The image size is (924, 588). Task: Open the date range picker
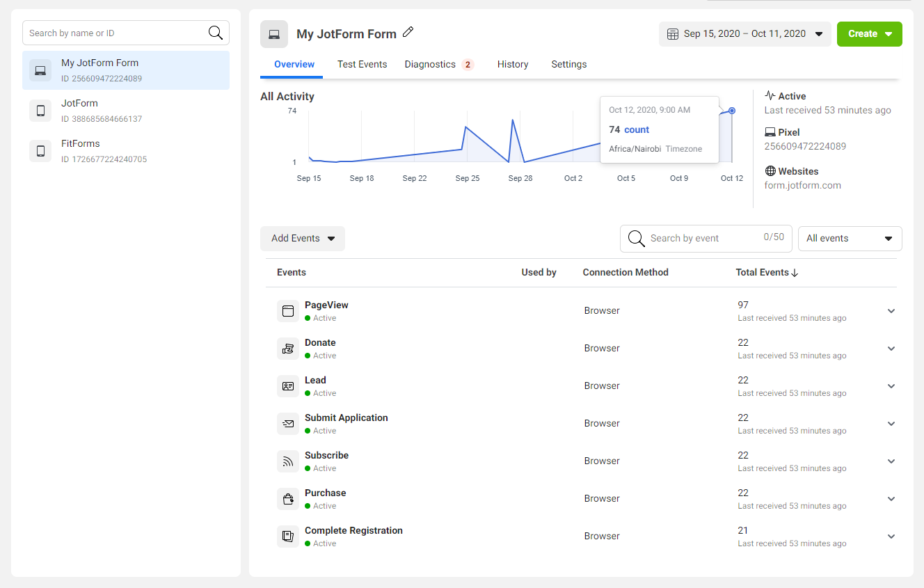click(744, 34)
